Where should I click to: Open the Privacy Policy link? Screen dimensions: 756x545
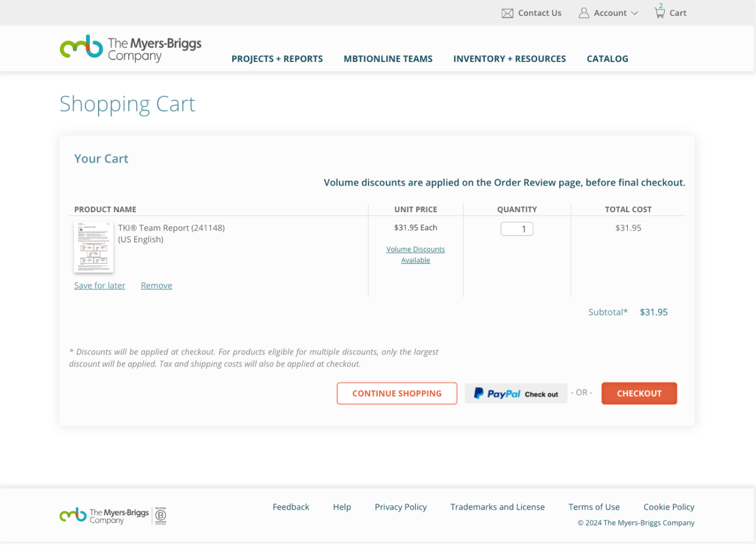(401, 507)
